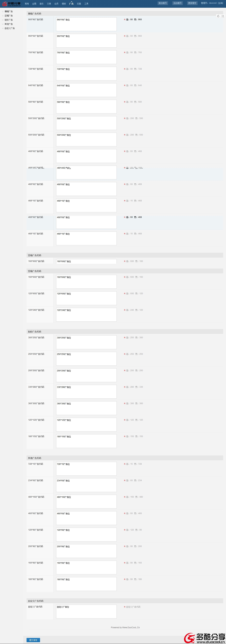Select 自定义广告 in the sidebar
This screenshot has width=226, height=644.
[x=9, y=29]
